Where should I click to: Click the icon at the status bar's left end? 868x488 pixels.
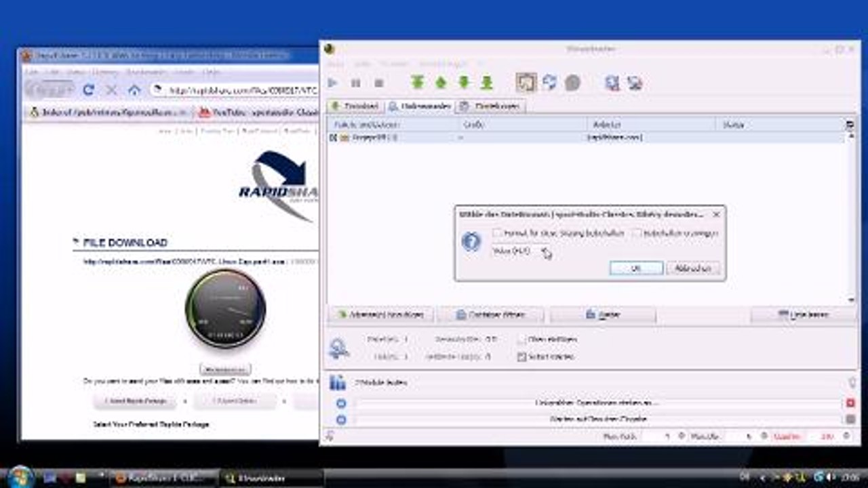(x=330, y=436)
